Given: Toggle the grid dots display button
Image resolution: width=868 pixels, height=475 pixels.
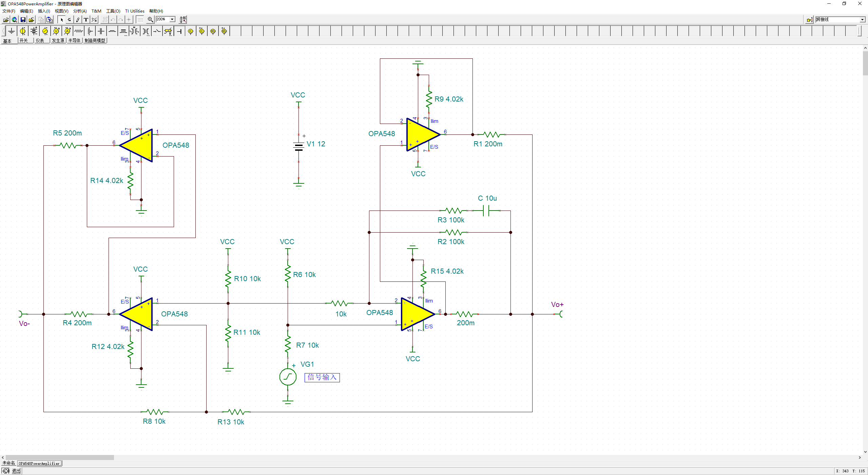Looking at the screenshot, I should click(x=140, y=20).
